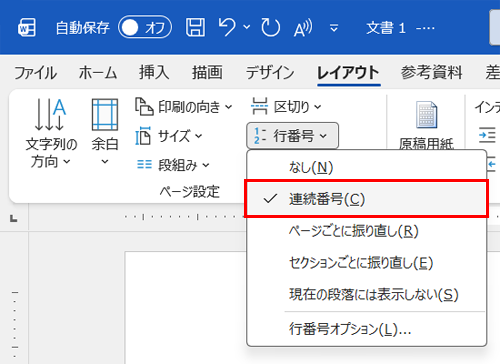Choose ページごとに振り直し(R)
500x364 pixels.
pos(367,231)
